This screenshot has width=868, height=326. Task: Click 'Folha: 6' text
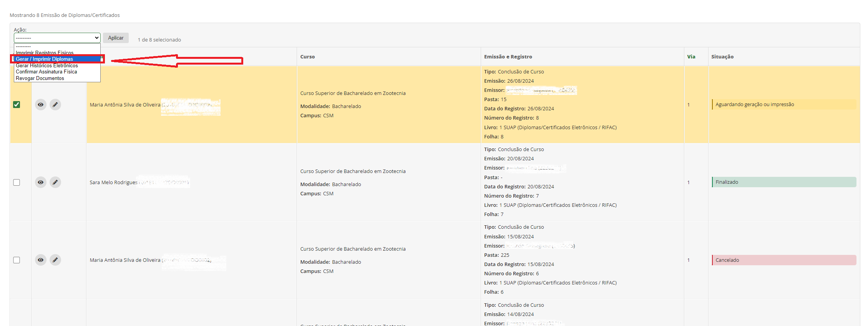(x=494, y=292)
